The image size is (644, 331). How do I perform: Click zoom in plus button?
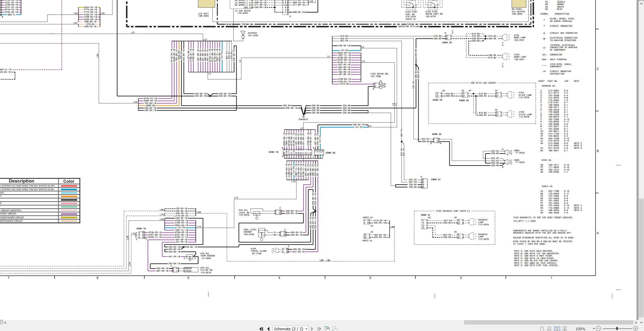(x=635, y=328)
